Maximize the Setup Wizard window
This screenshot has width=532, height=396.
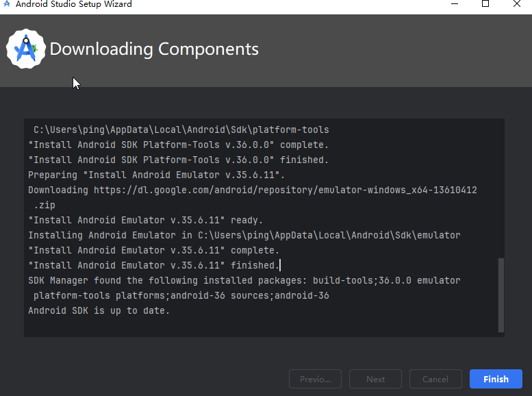click(x=485, y=4)
